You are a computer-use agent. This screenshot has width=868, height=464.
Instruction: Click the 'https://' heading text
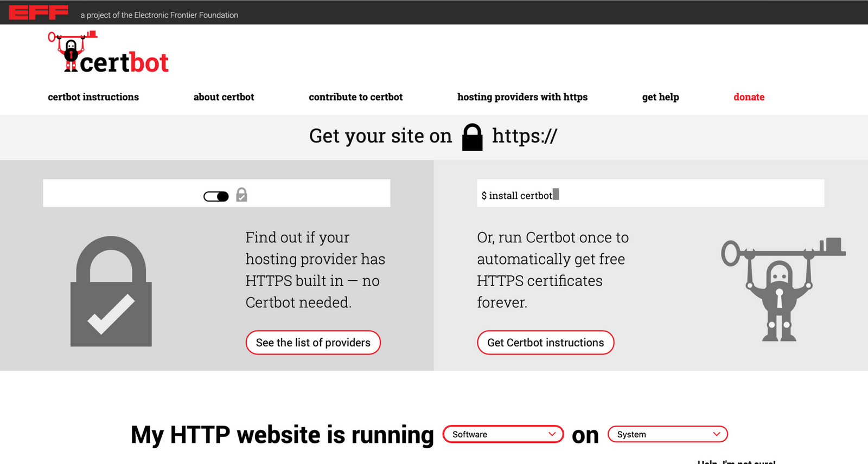(525, 136)
